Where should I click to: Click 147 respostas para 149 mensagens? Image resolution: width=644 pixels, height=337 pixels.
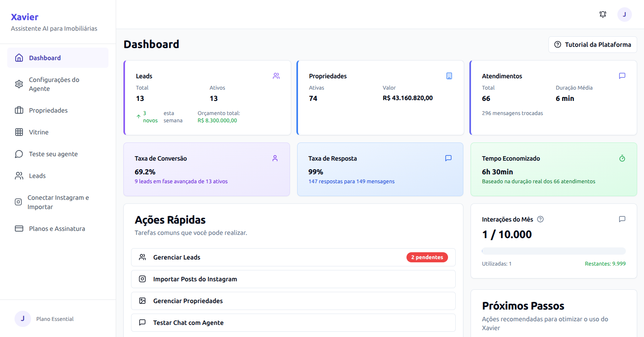(x=352, y=181)
